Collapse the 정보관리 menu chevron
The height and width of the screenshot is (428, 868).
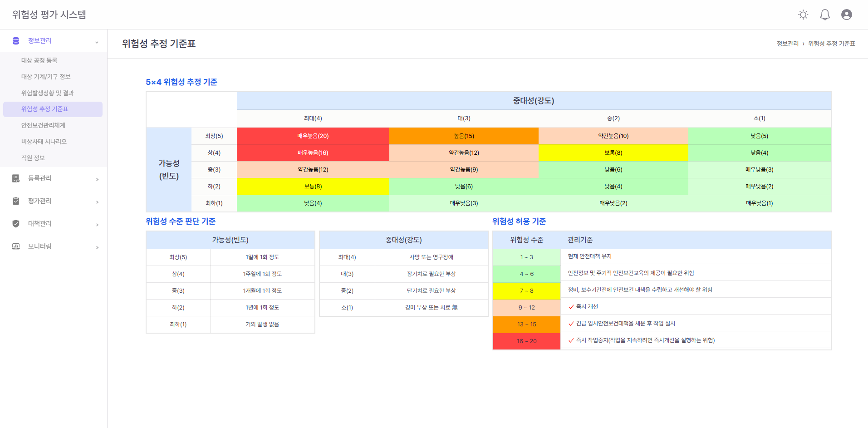(x=97, y=42)
